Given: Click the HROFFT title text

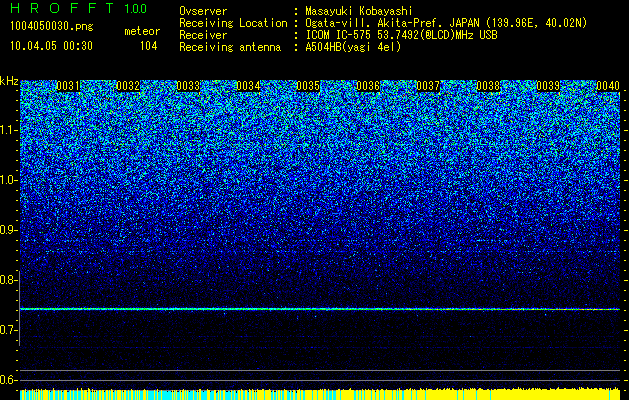Looking at the screenshot, I should click(63, 8).
